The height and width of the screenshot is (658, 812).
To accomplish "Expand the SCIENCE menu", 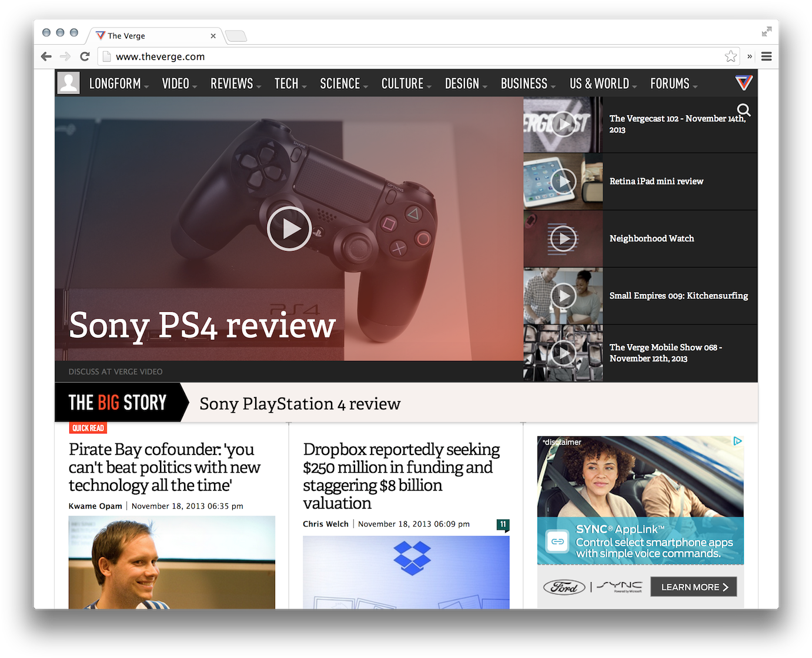I will [344, 83].
